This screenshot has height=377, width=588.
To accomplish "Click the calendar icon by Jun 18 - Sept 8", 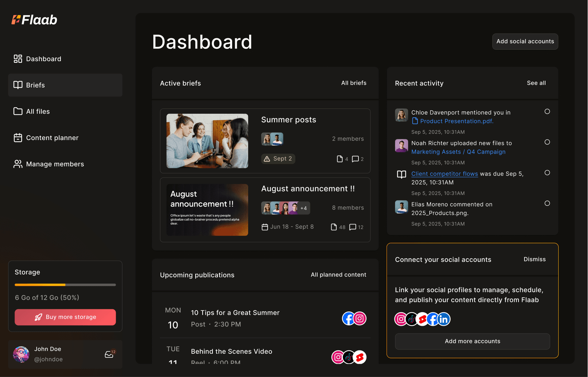I will tap(265, 227).
